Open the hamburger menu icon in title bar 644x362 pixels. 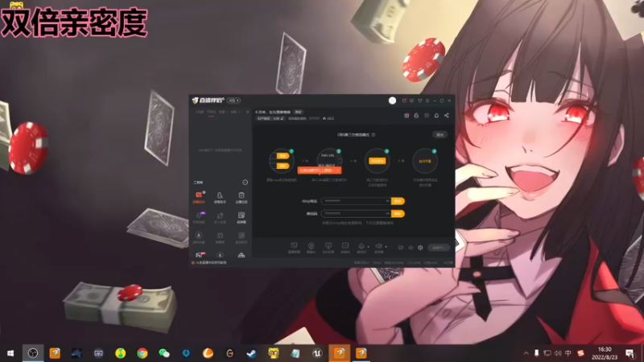[427, 101]
